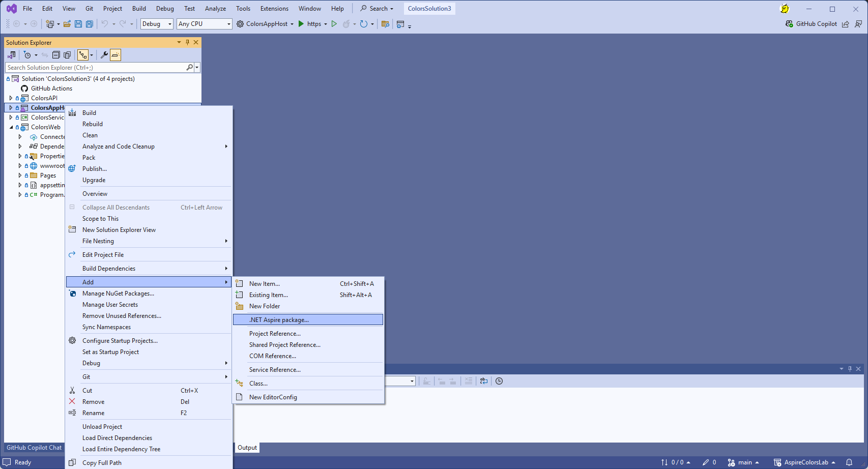This screenshot has width=868, height=469.
Task: Toggle word wrap in the Output window
Action: [x=483, y=381]
